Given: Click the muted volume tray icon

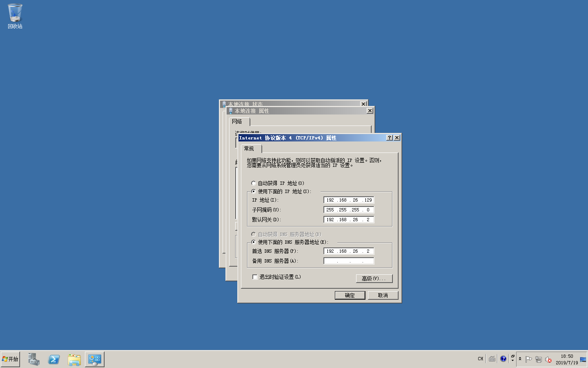Looking at the screenshot, I should (x=548, y=359).
